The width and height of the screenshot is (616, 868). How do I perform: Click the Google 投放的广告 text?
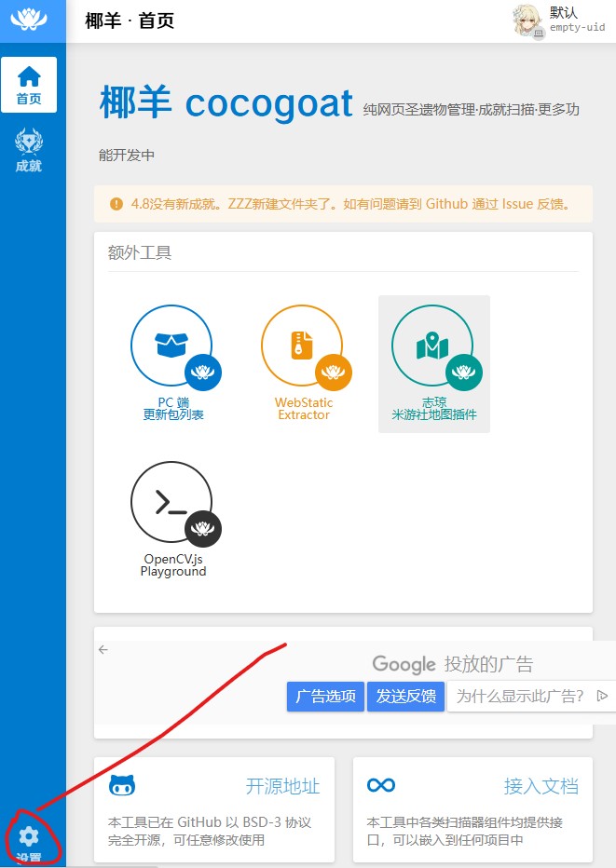pyautogui.click(x=453, y=664)
